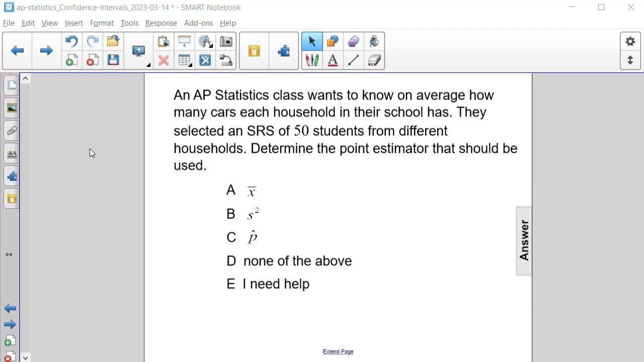Viewport: 644px width, 362px height.
Task: Choose the Shapes tool
Action: pyautogui.click(x=333, y=41)
